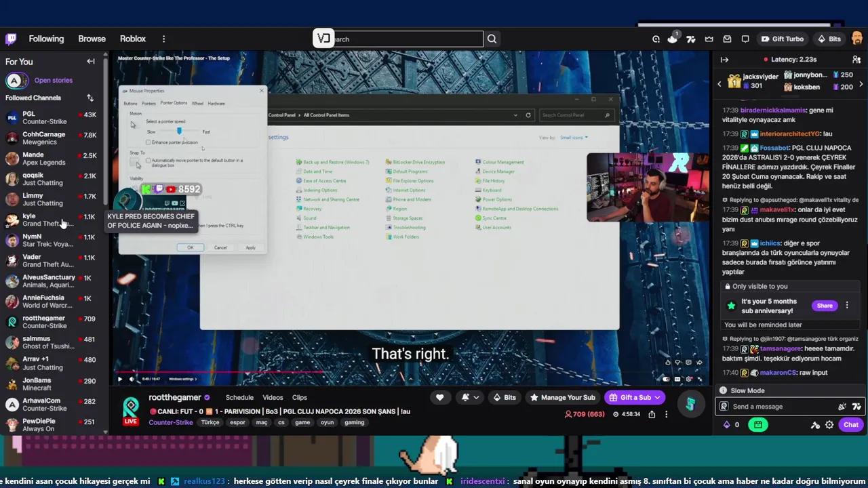Open the cloud icon with badge 1

coord(673,39)
